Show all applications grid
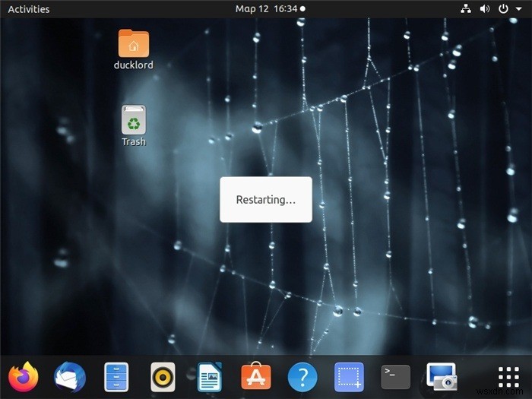532x399 pixels. coord(508,377)
